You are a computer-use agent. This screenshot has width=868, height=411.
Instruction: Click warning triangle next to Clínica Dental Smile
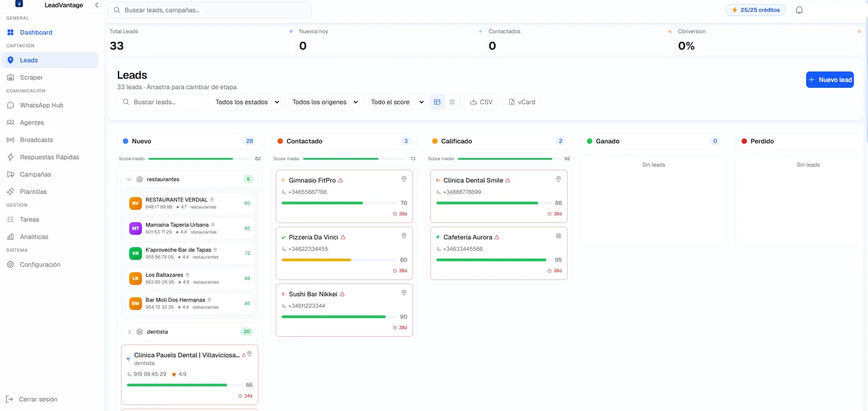(508, 180)
